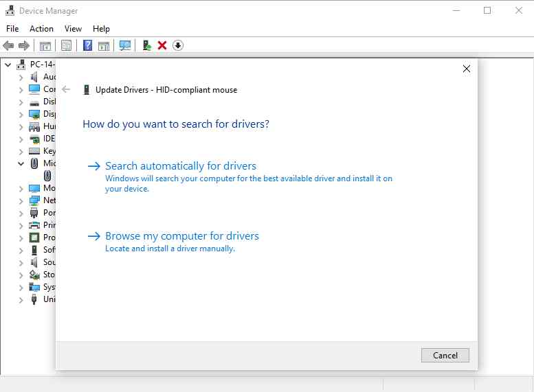Image resolution: width=534 pixels, height=392 pixels.
Task: Click the blue Help question-mark icon
Action: (87, 45)
